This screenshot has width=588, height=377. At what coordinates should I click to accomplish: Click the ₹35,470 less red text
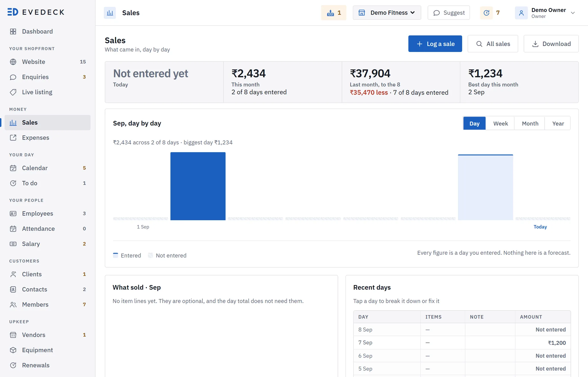369,93
